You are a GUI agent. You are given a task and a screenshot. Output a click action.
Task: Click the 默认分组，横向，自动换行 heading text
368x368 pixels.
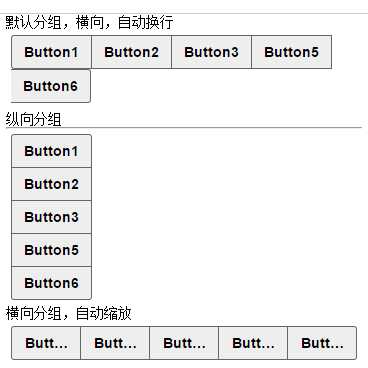(x=89, y=23)
